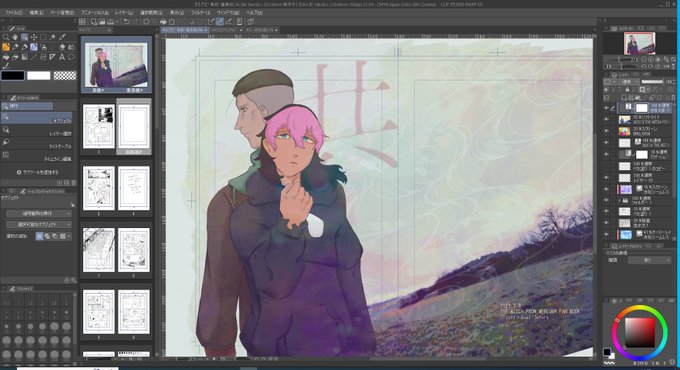The width and height of the screenshot is (680, 370).
Task: Open selection mode dropdown arrow in Tool property
Action: [x=69, y=236]
